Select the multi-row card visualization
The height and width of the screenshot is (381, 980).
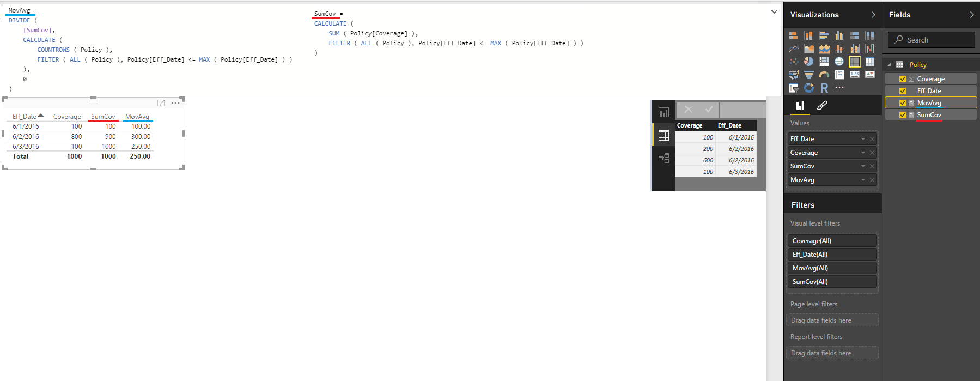pos(839,75)
